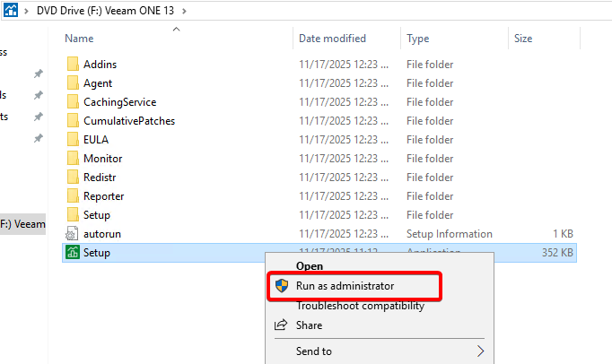The width and height of the screenshot is (612, 364).
Task: Expand the Send to submenu arrow
Action: pyautogui.click(x=481, y=351)
